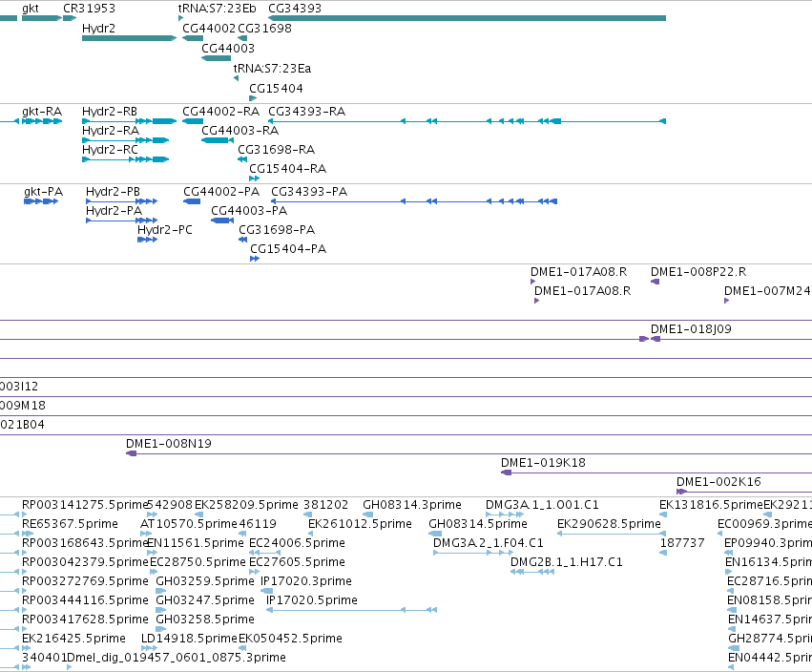Image resolution: width=812 pixels, height=672 pixels.
Task: Select protein Hydr2-PA
Action: pos(122,220)
